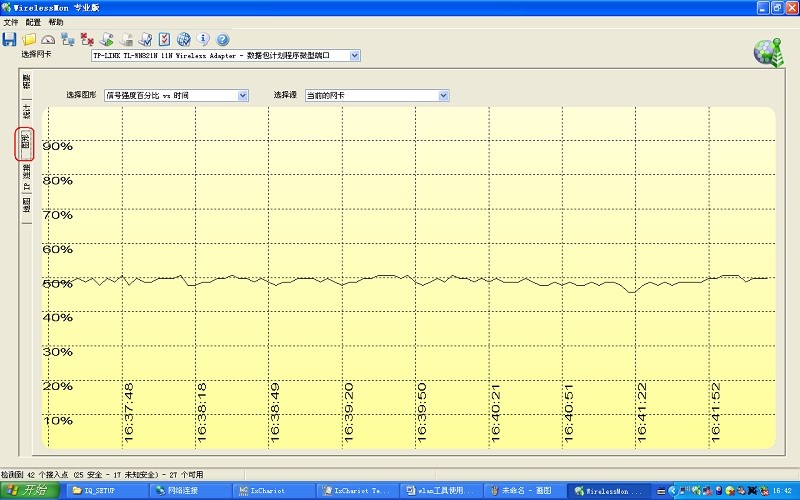Open the 文件 menu
Screen dimensions: 800x500
point(10,21)
